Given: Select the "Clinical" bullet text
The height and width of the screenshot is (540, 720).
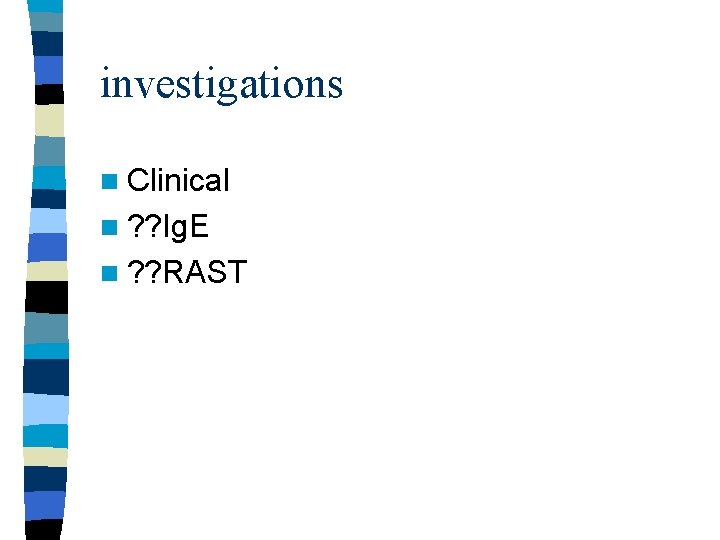Looking at the screenshot, I should pyautogui.click(x=178, y=180).
